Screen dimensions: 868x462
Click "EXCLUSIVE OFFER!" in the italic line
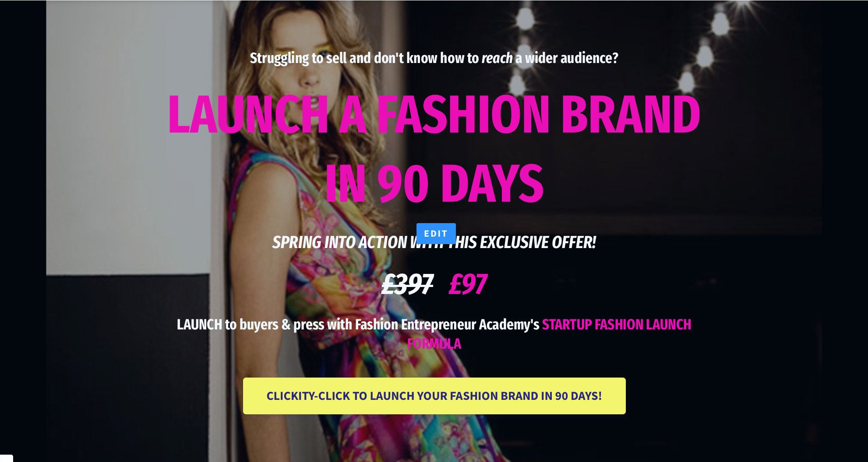[538, 242]
